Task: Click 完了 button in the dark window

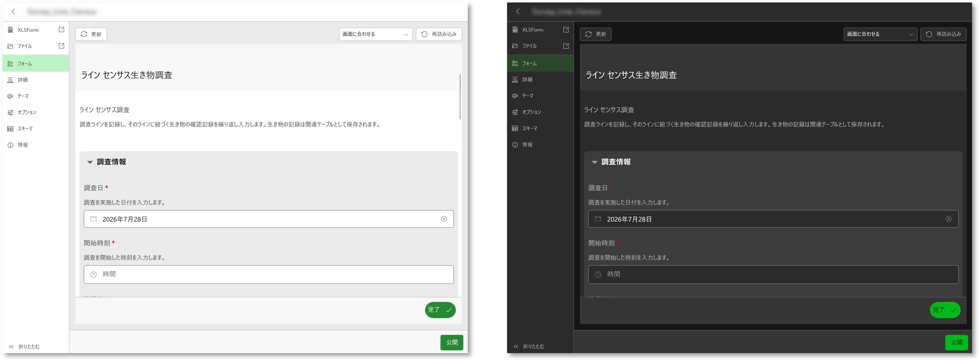Action: [x=945, y=310]
